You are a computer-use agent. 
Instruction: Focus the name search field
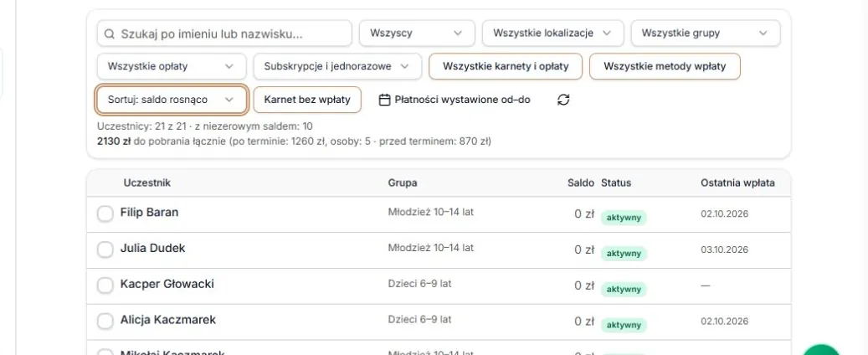tap(225, 33)
